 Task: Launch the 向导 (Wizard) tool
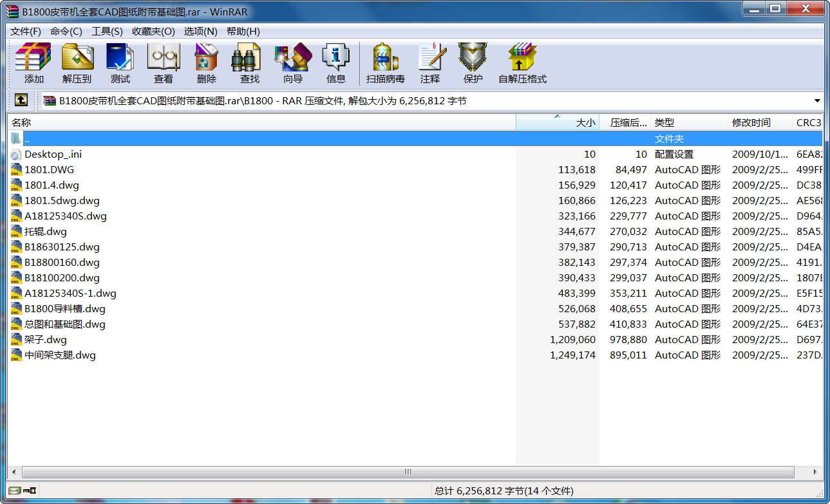(292, 63)
